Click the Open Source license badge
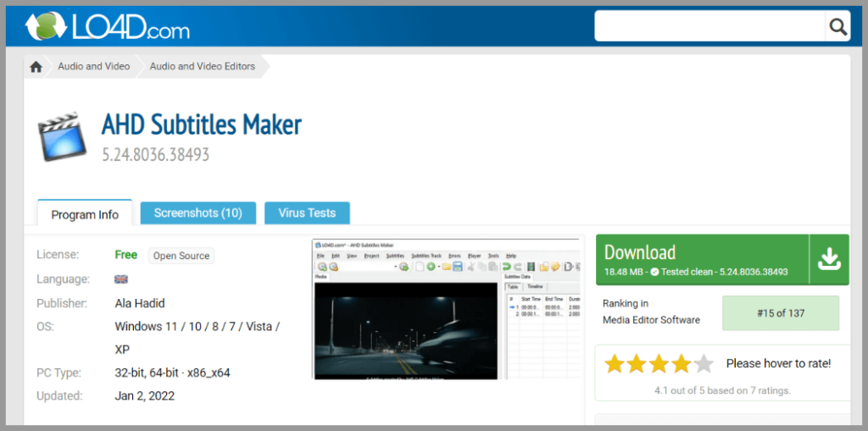Viewport: 868px width, 431px height. click(181, 256)
